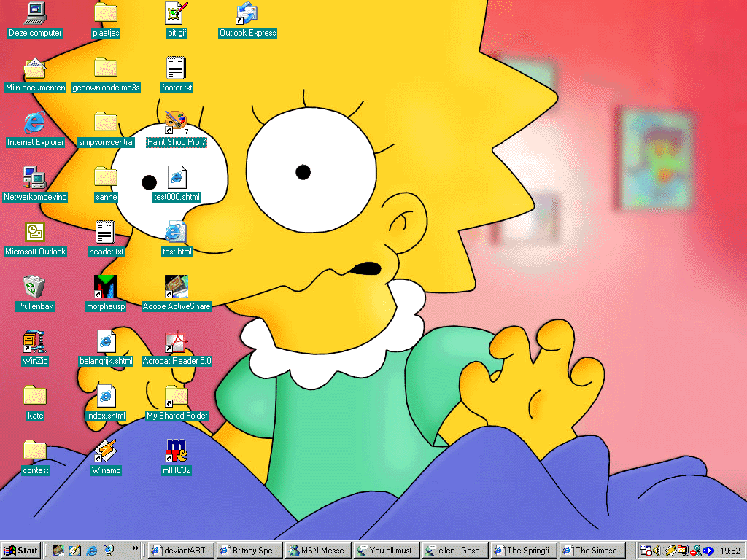Click the task scheduler tray icon

click(x=646, y=551)
